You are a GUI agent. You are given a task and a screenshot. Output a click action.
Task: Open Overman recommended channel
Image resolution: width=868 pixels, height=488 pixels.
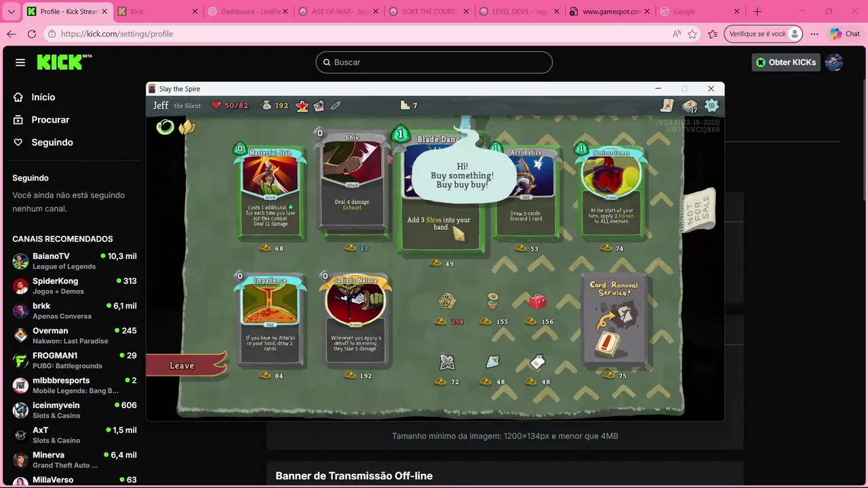coord(74,335)
